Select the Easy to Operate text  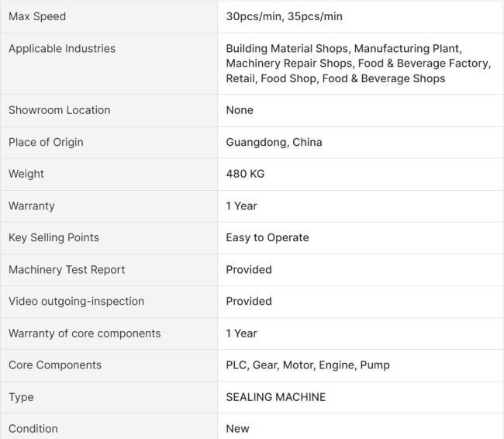click(268, 237)
